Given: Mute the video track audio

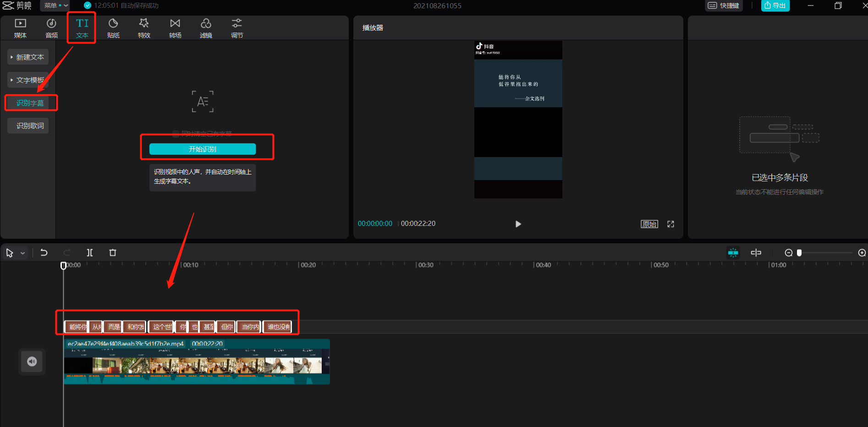Looking at the screenshot, I should 32,361.
